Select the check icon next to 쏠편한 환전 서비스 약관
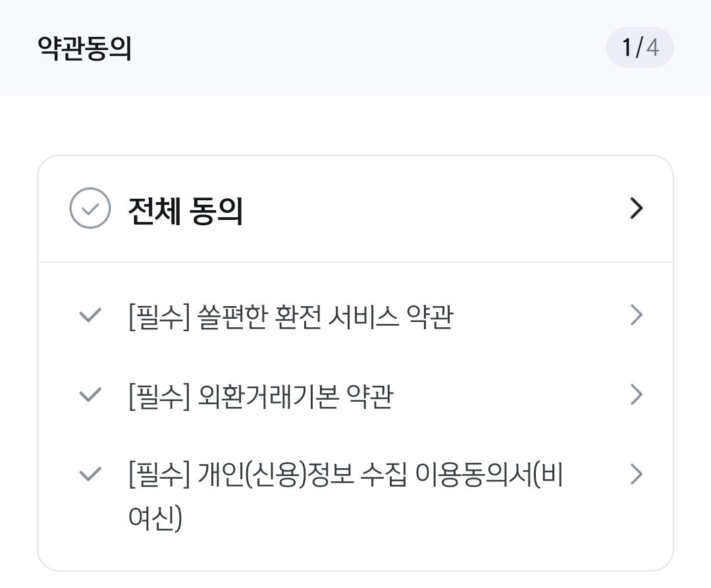 90,315
